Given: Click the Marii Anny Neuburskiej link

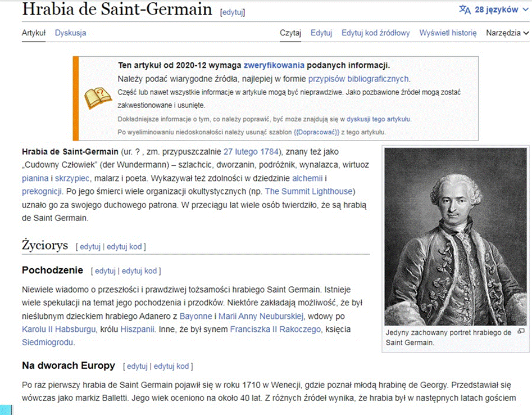Looking at the screenshot, I should click(x=261, y=316).
